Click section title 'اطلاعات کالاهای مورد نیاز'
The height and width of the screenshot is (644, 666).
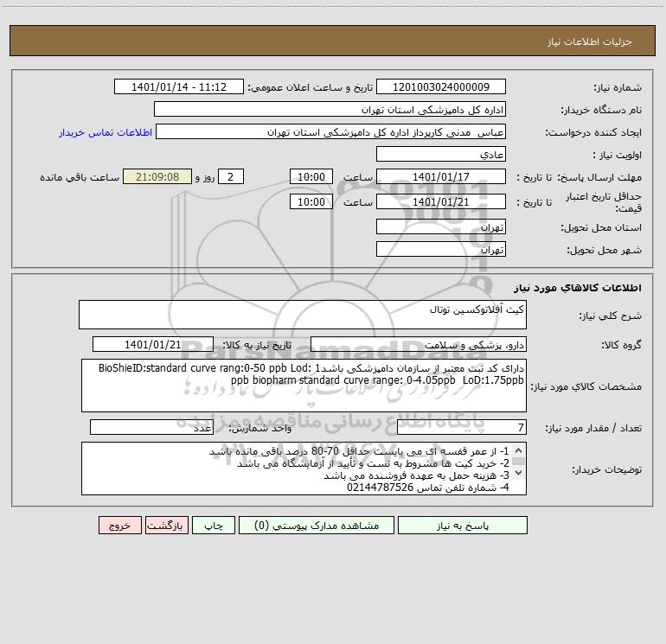pyautogui.click(x=578, y=288)
